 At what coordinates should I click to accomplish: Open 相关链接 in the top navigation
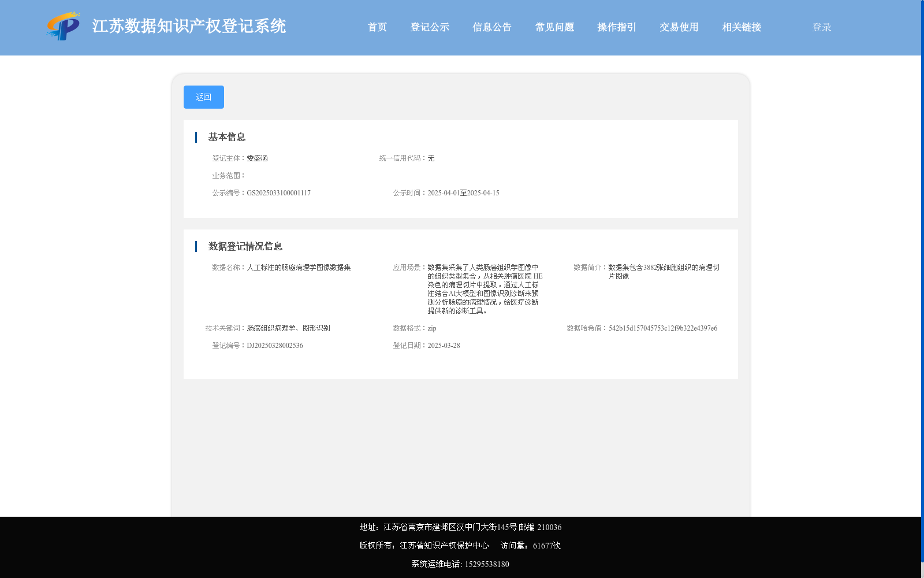pos(742,27)
